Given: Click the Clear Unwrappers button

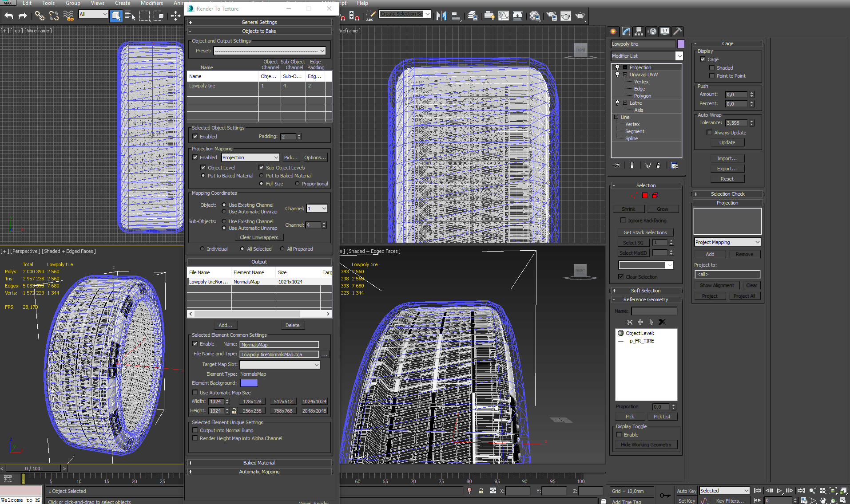Looking at the screenshot, I should (x=259, y=237).
